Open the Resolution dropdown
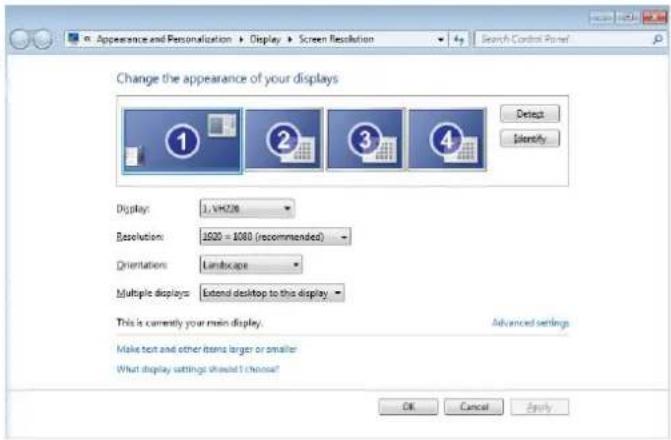The width and height of the screenshot is (671, 440). click(275, 237)
